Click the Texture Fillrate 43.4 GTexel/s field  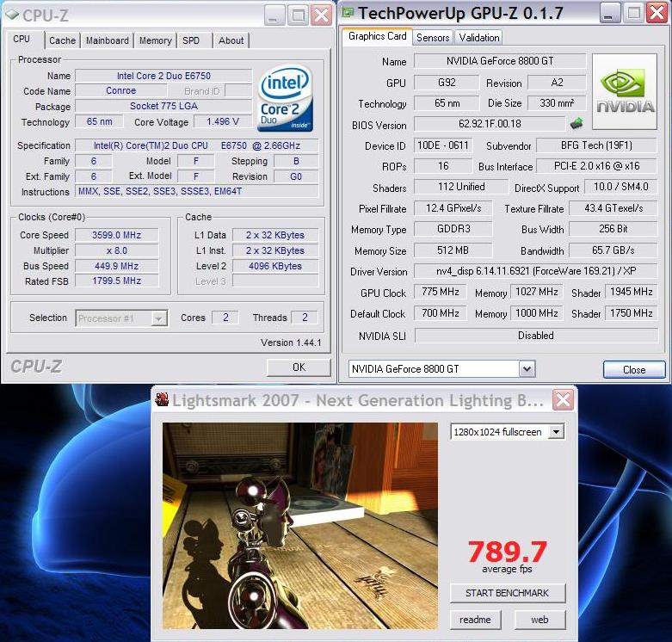[613, 208]
